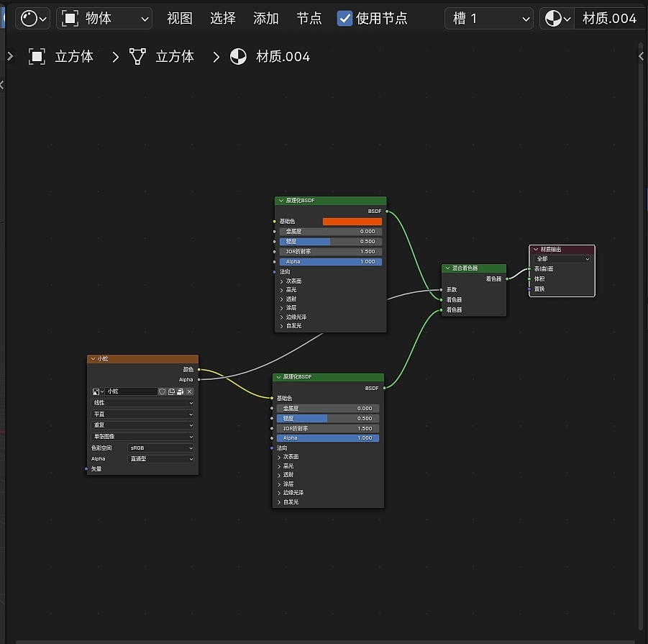This screenshot has height=644, width=648.
Task: Open the 物体 shader type dropdown
Action: point(104,19)
